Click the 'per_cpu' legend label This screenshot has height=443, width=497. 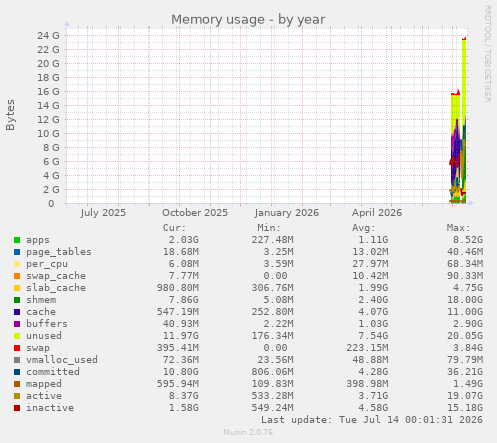point(47,264)
